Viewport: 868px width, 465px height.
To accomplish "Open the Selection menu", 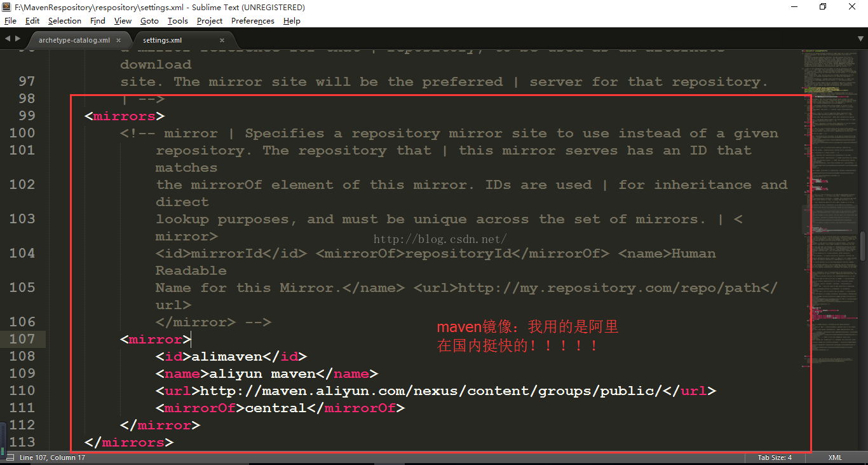I will click(x=65, y=21).
